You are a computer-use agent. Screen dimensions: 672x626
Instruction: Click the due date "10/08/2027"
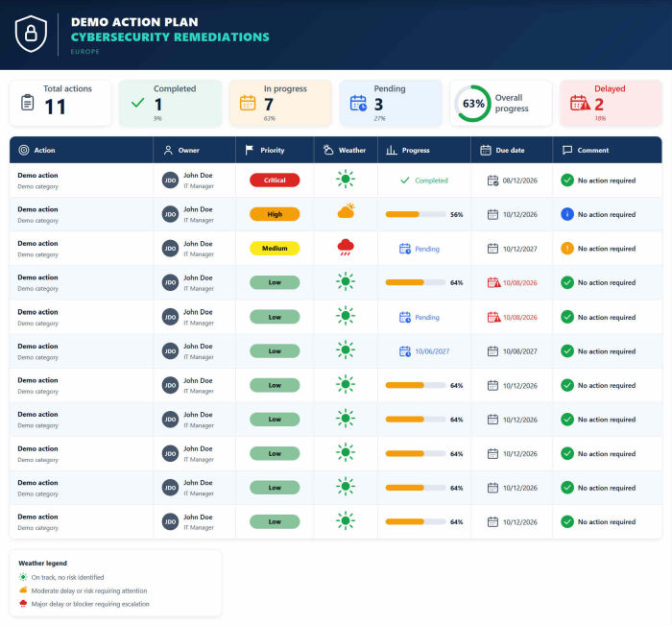click(520, 351)
